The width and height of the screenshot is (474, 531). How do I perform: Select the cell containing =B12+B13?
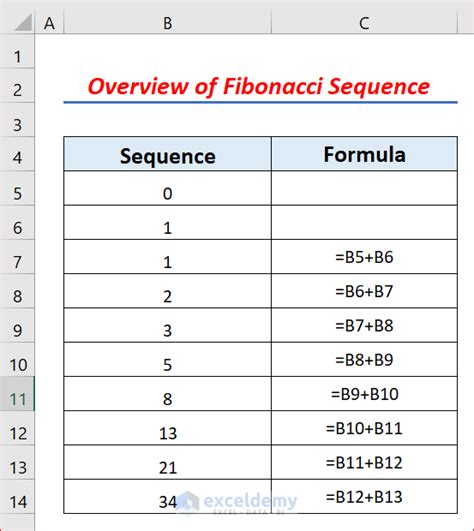tap(364, 496)
